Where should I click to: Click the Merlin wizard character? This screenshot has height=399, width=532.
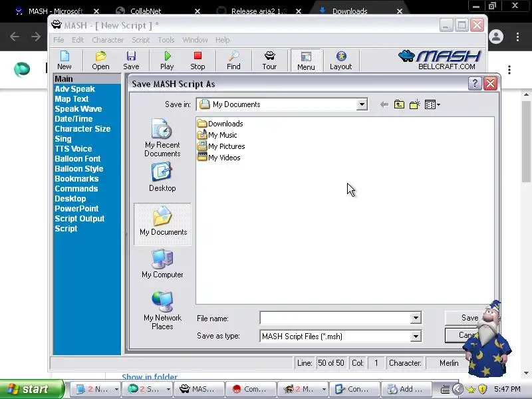(x=487, y=339)
